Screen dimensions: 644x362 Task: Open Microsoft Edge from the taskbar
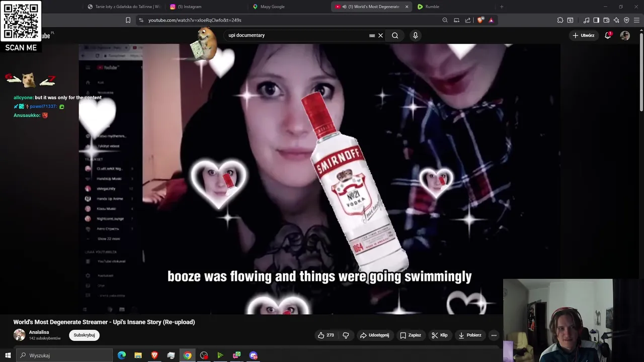(121, 355)
